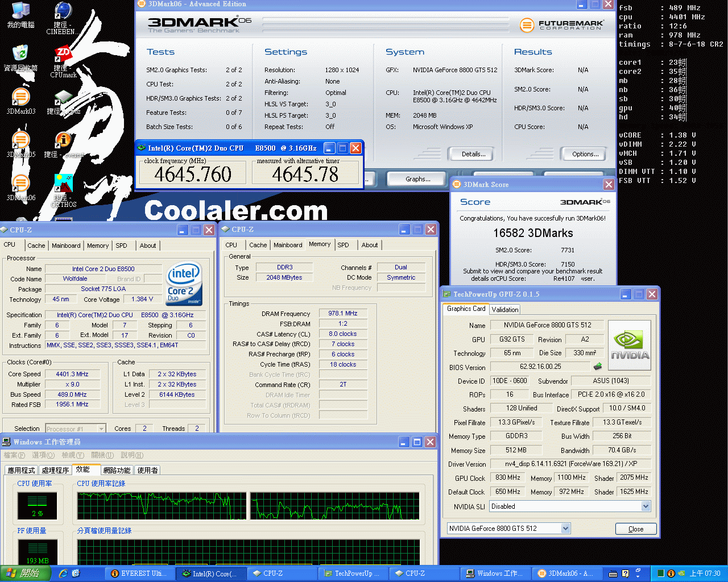Click the orange EVEREST tray icon
This screenshot has height=582, width=728.
click(671, 573)
